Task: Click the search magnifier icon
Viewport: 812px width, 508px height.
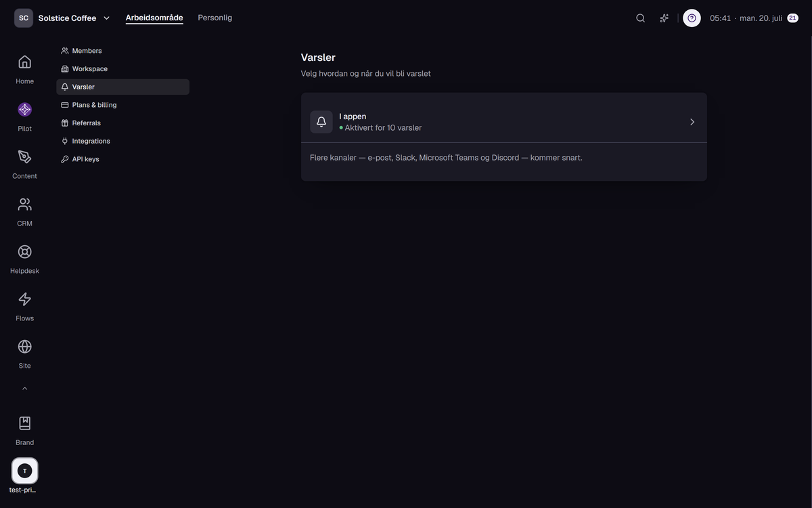Action: (x=640, y=18)
